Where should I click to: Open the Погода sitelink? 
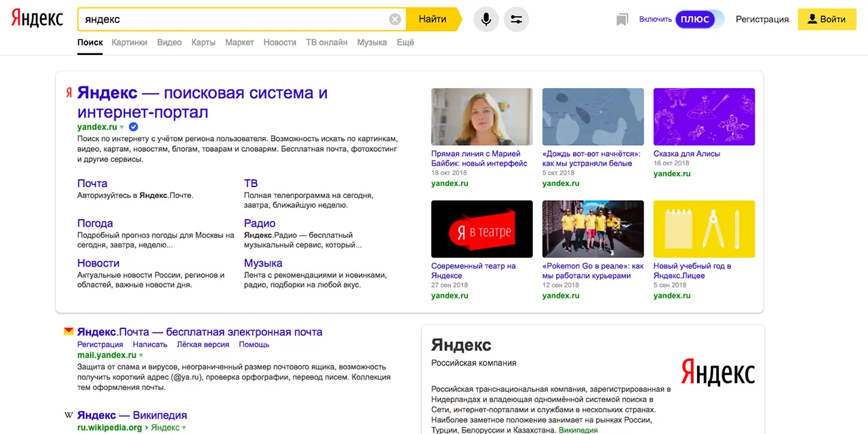click(x=95, y=223)
